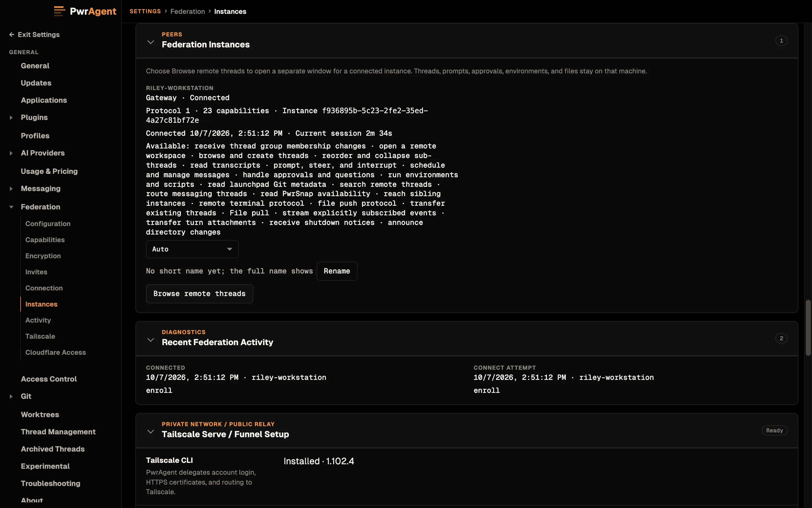
Task: Click the Recent Federation Activity count badge 2
Action: click(781, 338)
